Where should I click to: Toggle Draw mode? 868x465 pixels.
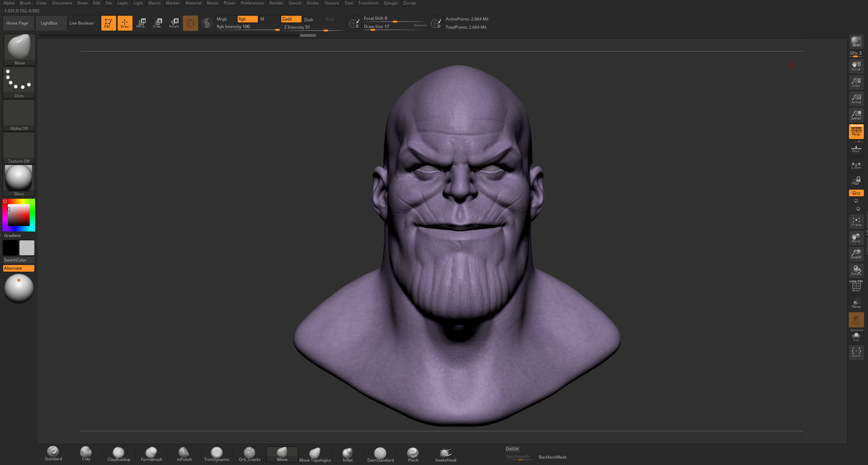coord(125,23)
